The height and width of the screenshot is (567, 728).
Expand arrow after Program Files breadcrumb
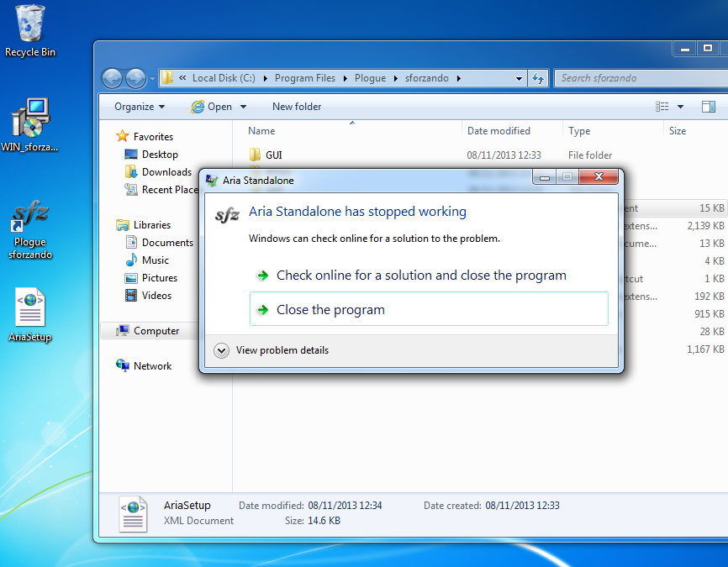[346, 78]
